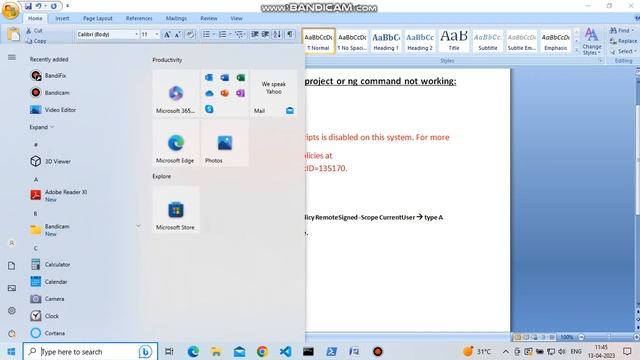Open Change Styles dropdown
The width and height of the screenshot is (640, 360).
tap(591, 41)
